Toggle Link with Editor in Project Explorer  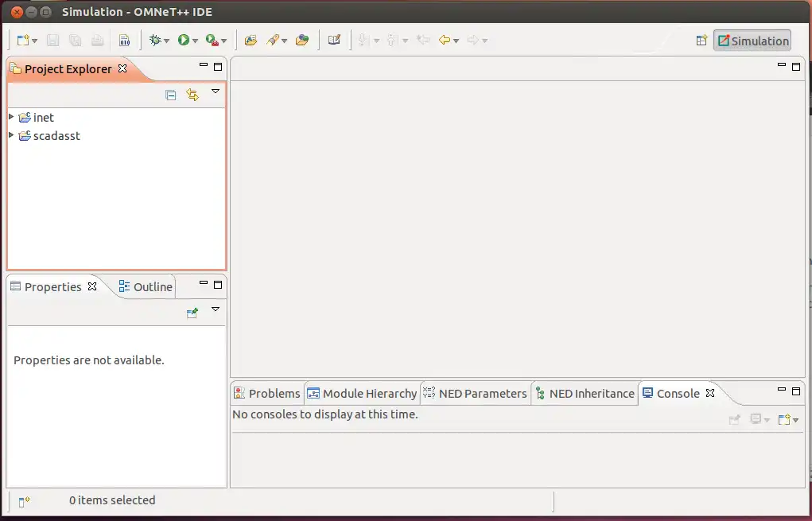(x=192, y=95)
